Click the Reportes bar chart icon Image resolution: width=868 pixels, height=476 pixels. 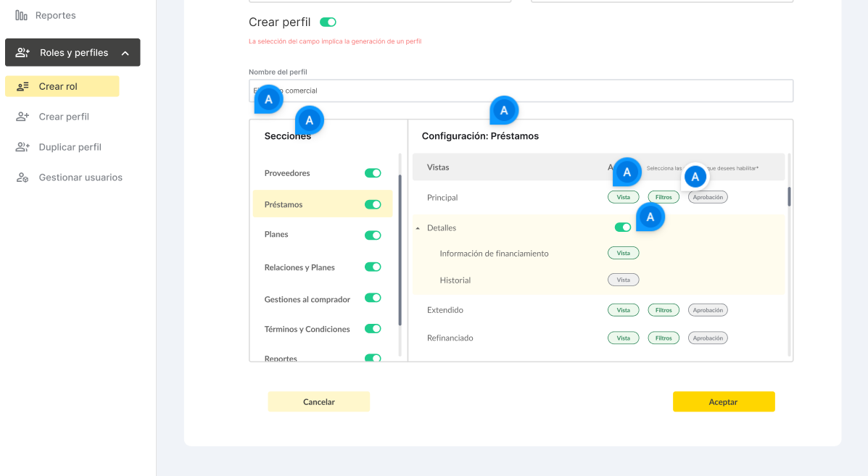pos(22,15)
